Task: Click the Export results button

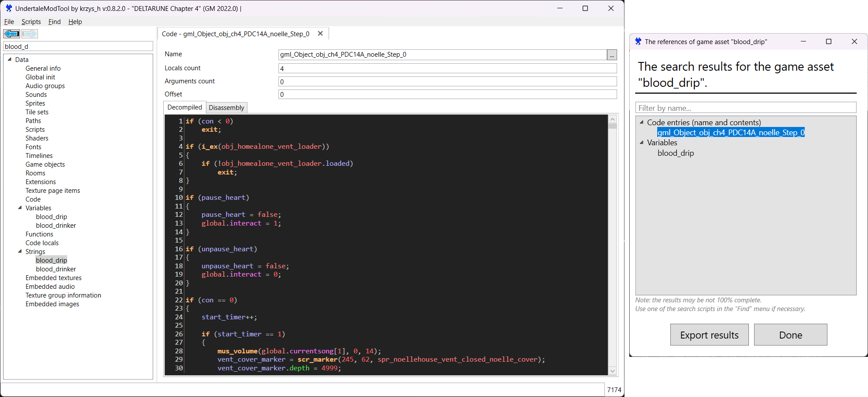Action: tap(709, 335)
